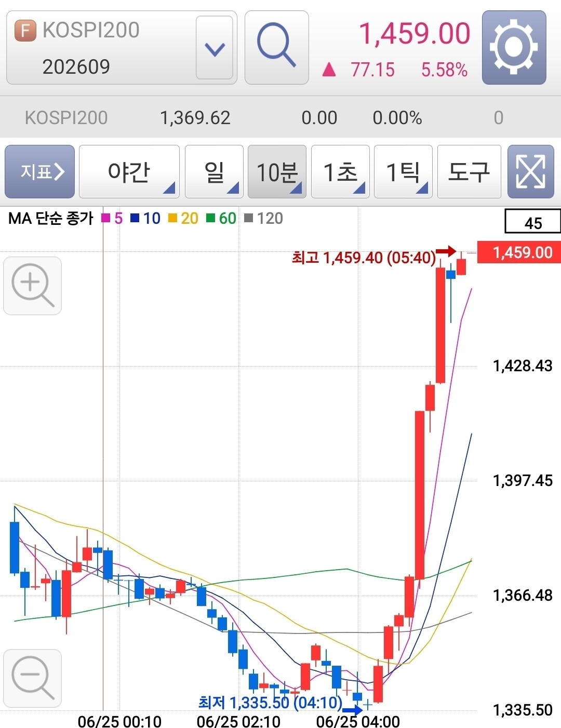The image size is (561, 728).
Task: Tap the MA 단순 종가 label
Action: 50,218
